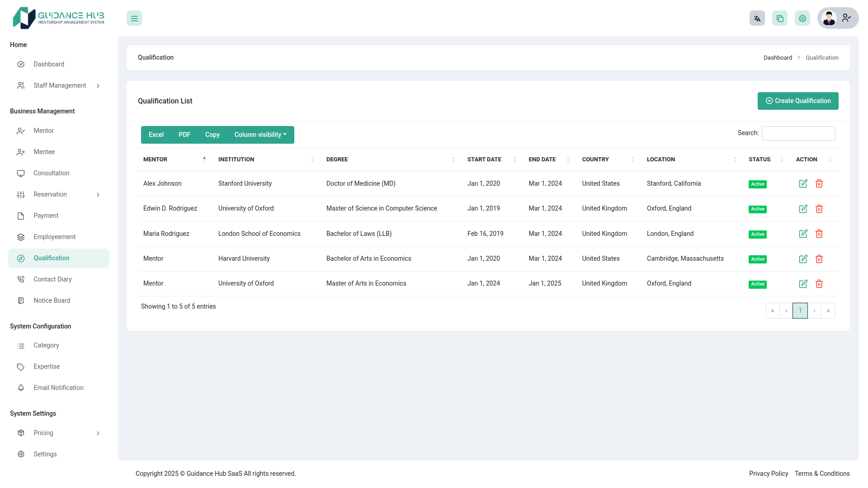The height and width of the screenshot is (488, 868).
Task: Expand the Staff Management submenu
Action: 59,85
